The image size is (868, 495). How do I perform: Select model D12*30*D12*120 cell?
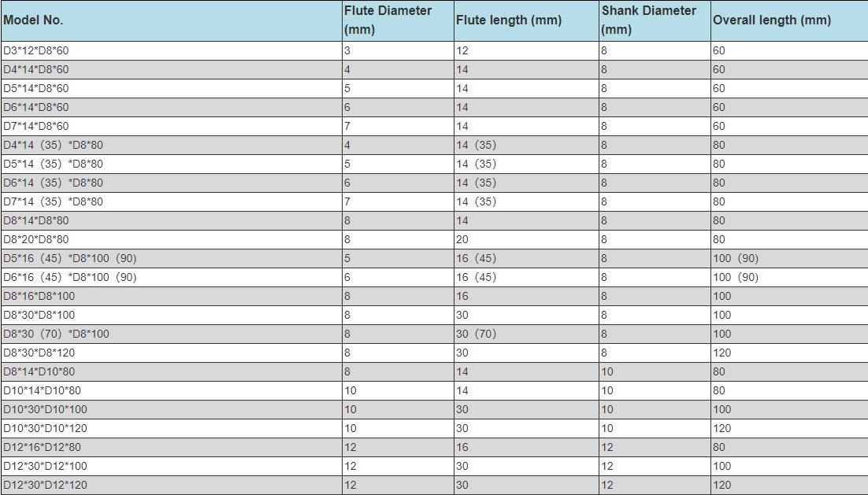click(172, 485)
